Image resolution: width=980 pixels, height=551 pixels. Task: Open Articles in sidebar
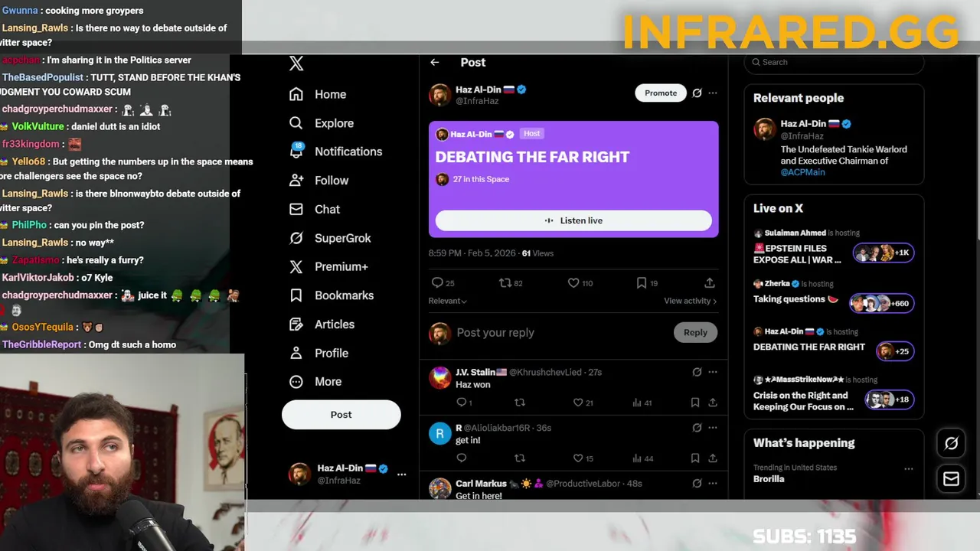point(322,324)
